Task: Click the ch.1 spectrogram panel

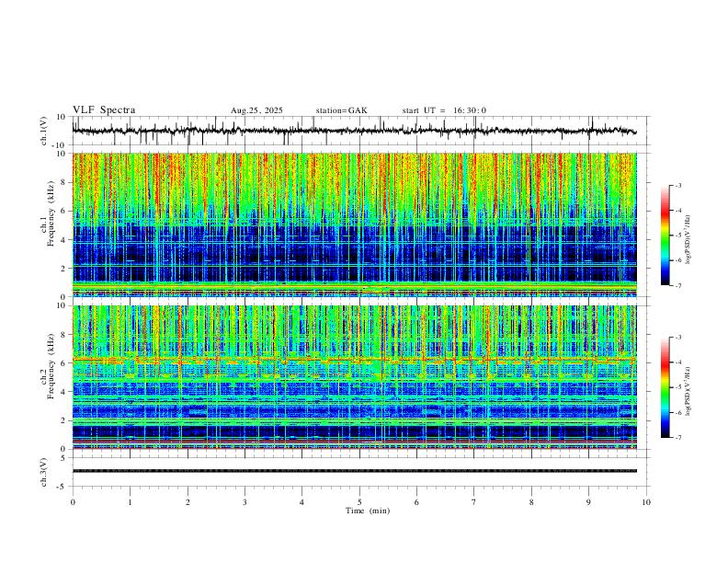Action: (x=355, y=224)
